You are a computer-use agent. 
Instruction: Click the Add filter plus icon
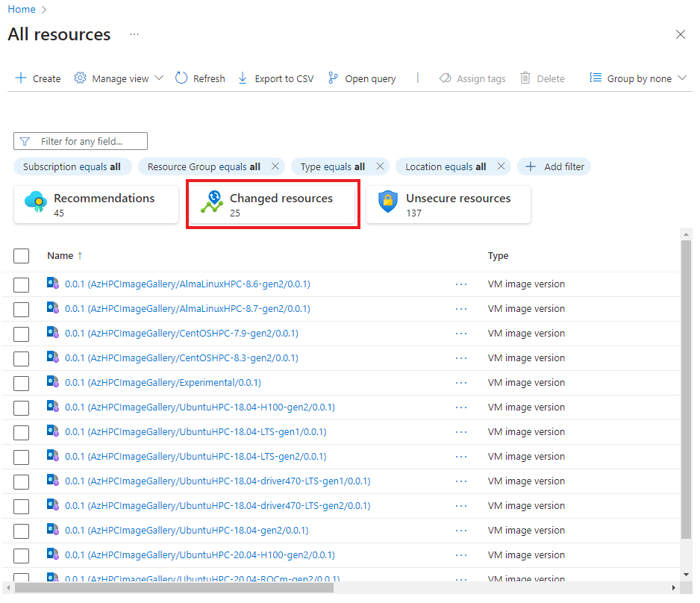pyautogui.click(x=531, y=166)
